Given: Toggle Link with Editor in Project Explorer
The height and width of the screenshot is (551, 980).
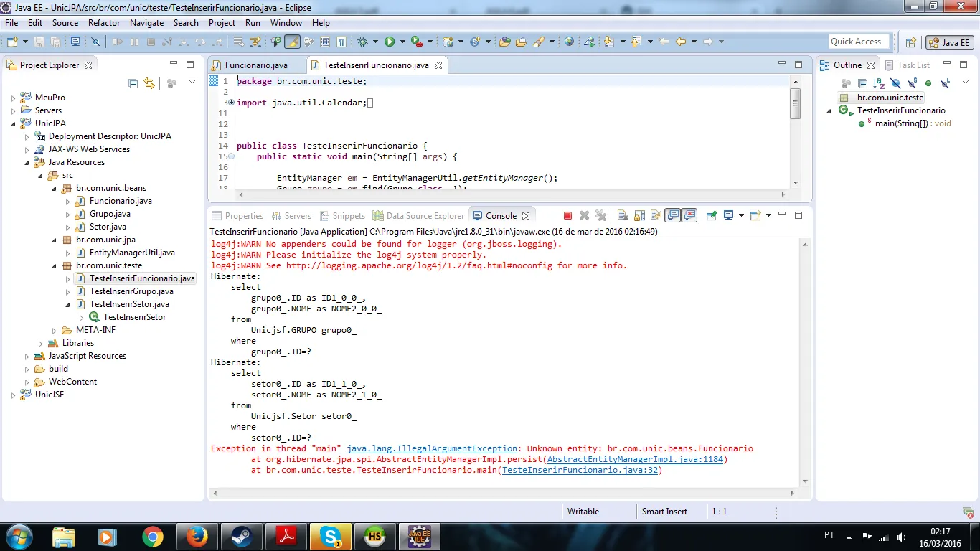Looking at the screenshot, I should [149, 83].
